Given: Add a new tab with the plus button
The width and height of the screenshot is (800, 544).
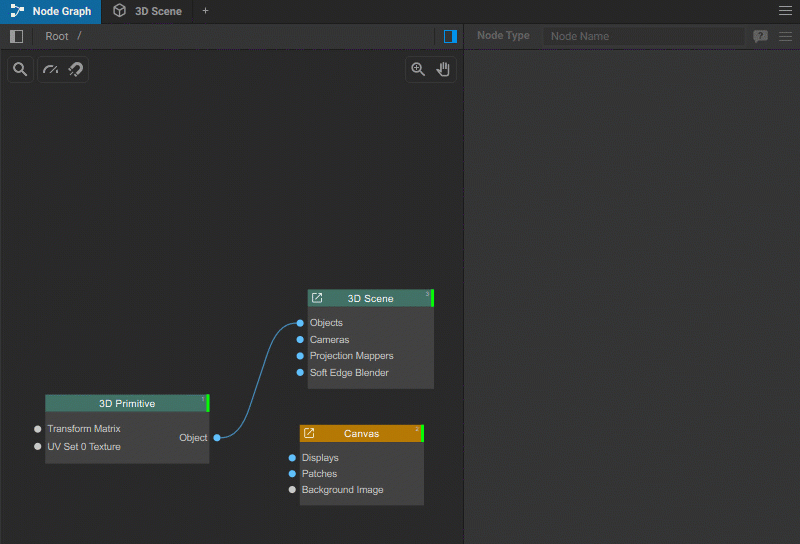Looking at the screenshot, I should (x=205, y=11).
